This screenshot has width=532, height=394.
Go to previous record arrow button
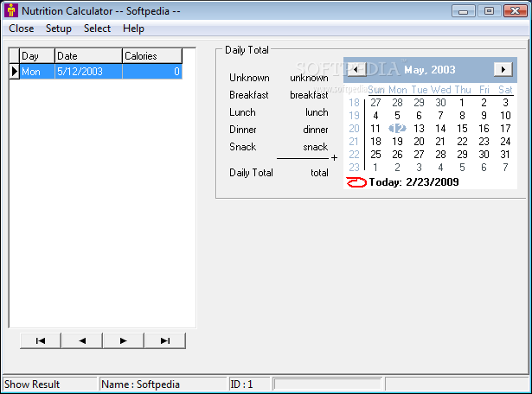click(82, 340)
